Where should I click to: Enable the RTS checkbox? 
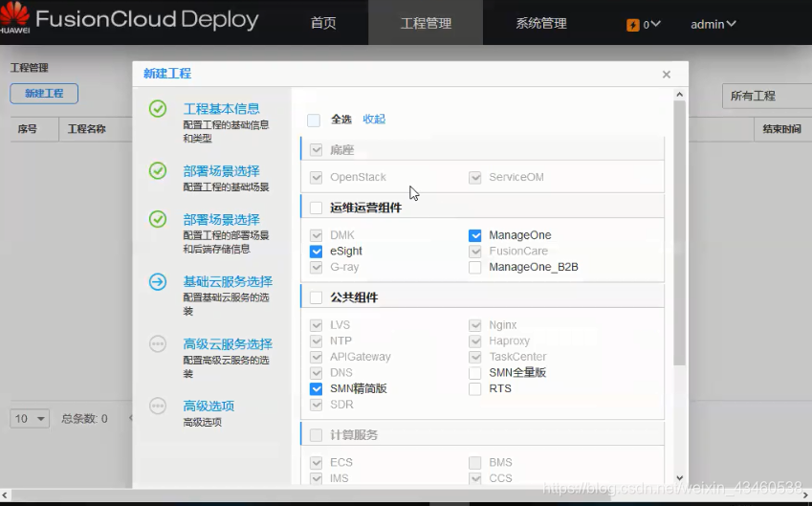(475, 389)
